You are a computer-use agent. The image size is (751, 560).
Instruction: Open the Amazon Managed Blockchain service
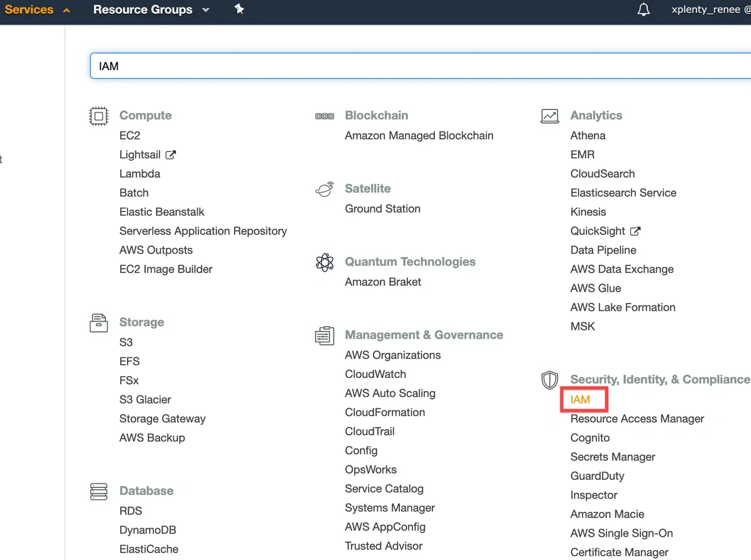click(x=419, y=135)
